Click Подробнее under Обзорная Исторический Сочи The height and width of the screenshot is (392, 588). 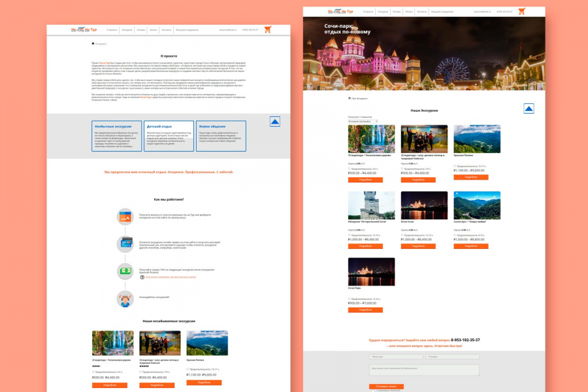(x=365, y=246)
